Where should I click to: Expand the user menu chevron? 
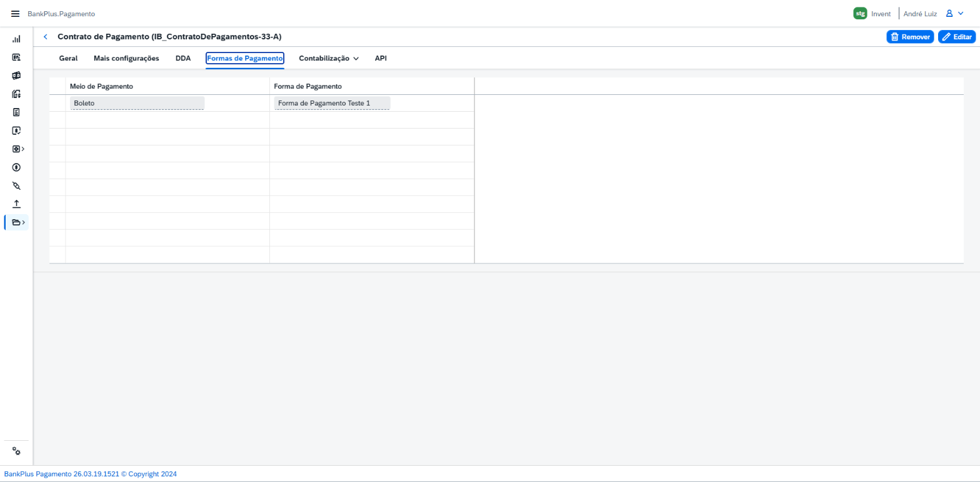[x=961, y=14]
